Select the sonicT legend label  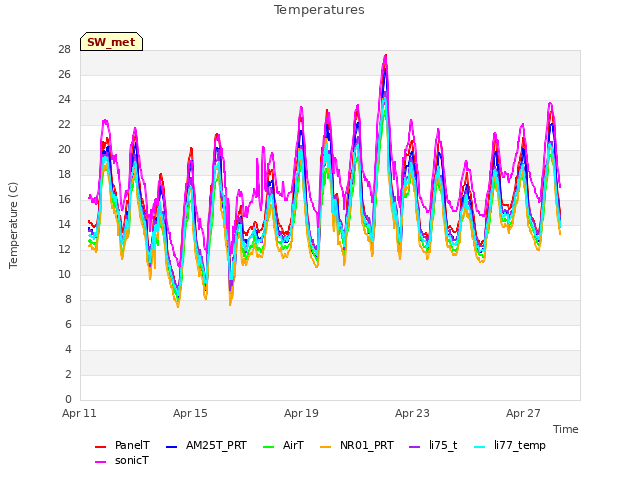pos(132,460)
